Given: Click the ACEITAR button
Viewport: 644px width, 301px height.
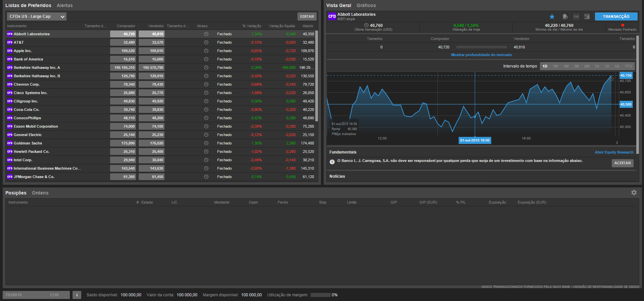Looking at the screenshot, I should (623, 163).
